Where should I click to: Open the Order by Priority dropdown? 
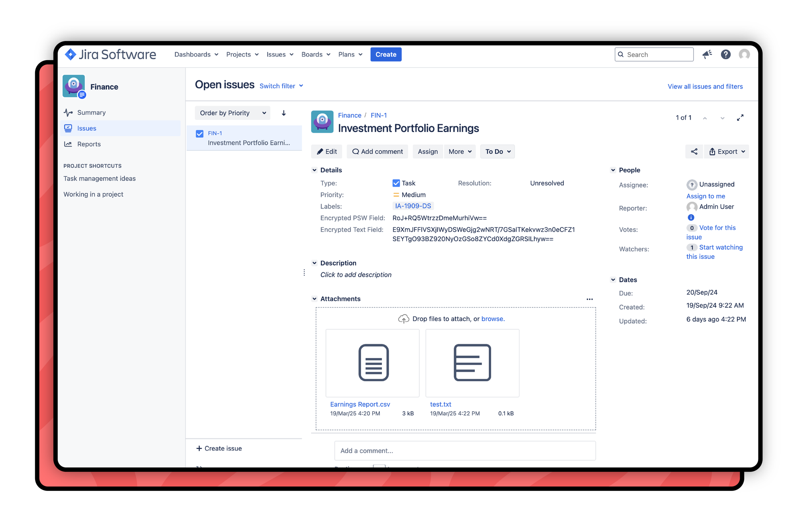[233, 113]
